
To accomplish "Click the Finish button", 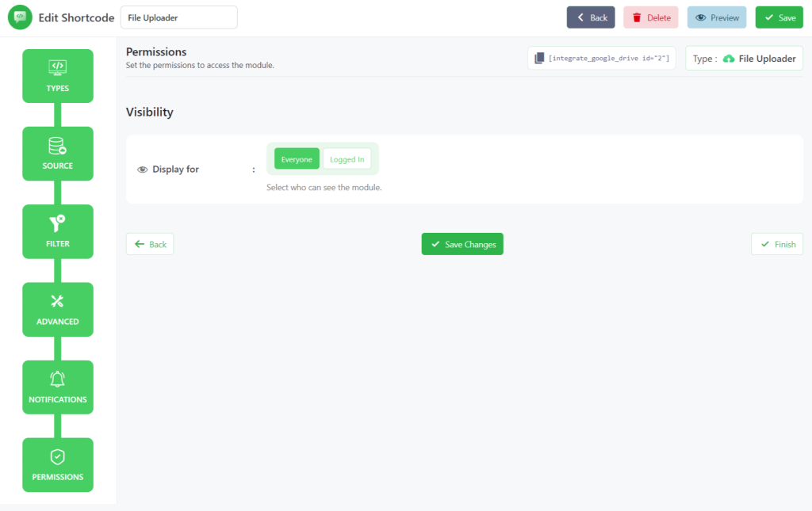I will 777,244.
